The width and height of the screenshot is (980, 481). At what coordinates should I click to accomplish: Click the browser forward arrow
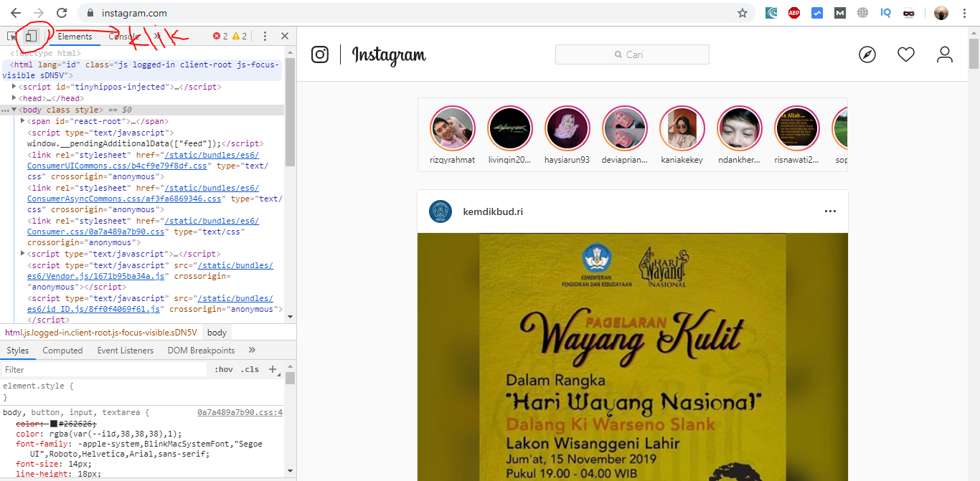[39, 13]
